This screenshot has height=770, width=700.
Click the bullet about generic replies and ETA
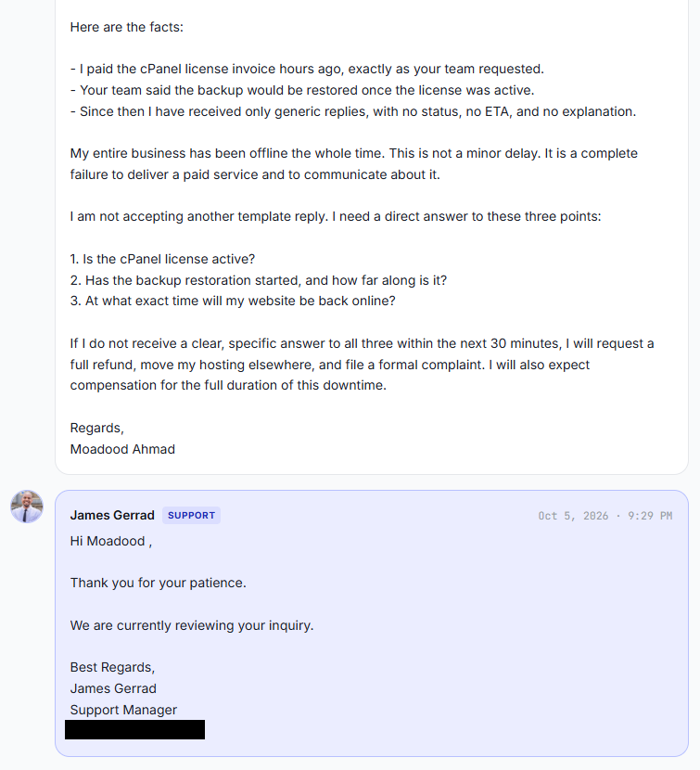click(x=353, y=111)
